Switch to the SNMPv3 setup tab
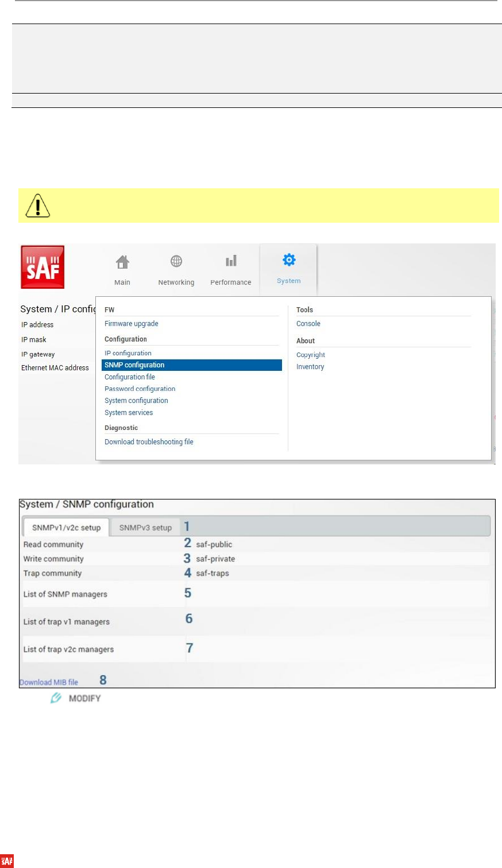The height and width of the screenshot is (868, 502). coord(145,528)
